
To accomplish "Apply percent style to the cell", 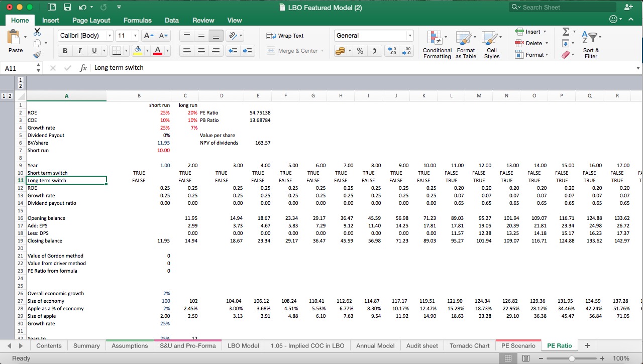I will point(360,51).
